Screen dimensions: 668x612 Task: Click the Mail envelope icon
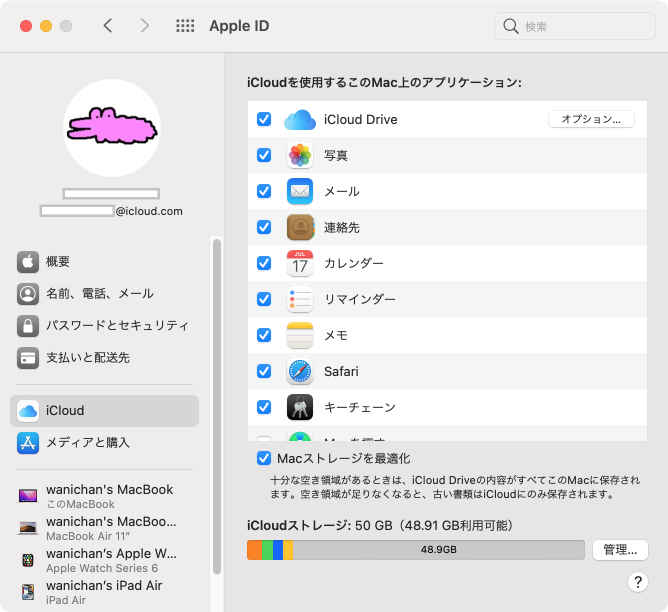tap(300, 192)
